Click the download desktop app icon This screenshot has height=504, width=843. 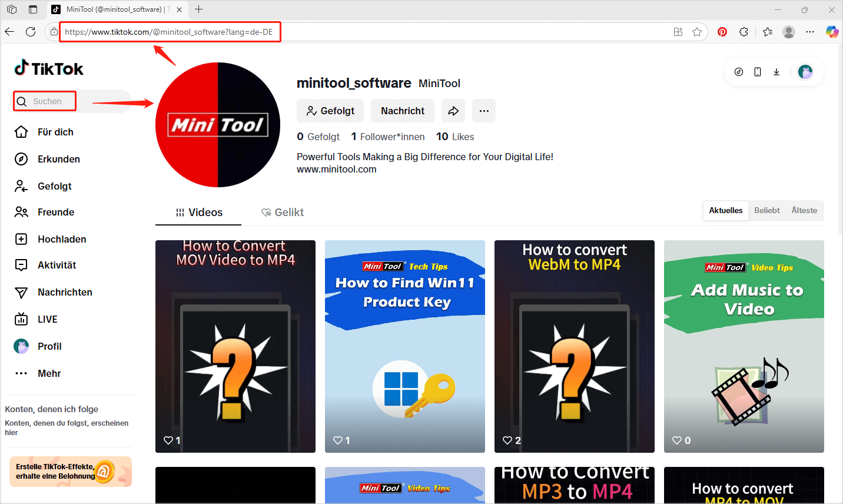(776, 72)
